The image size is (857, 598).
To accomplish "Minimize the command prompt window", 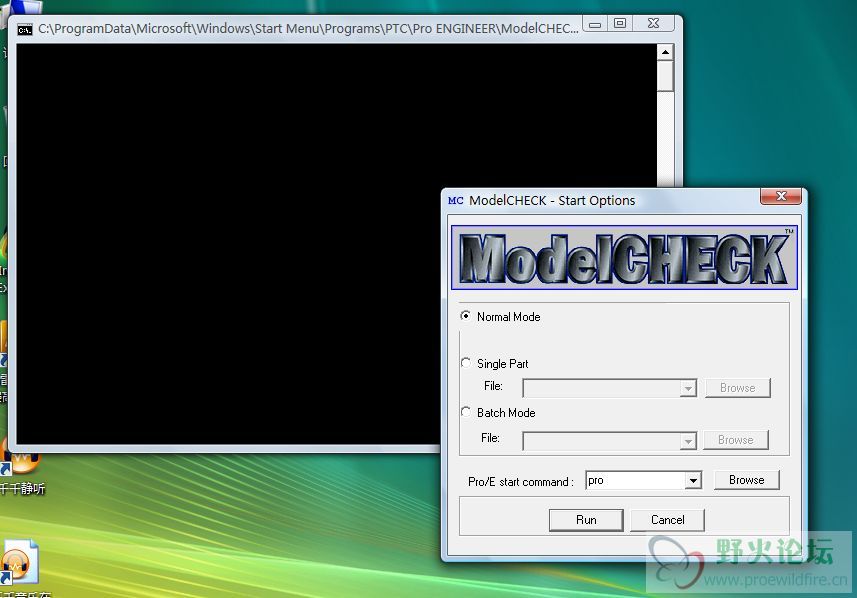I will click(595, 24).
